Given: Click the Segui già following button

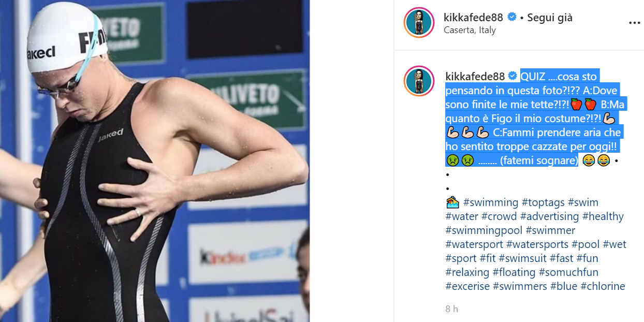Looking at the screenshot, I should coord(550,17).
